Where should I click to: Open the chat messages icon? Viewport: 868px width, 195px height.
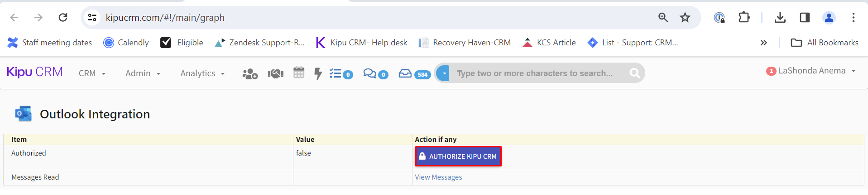(x=370, y=73)
